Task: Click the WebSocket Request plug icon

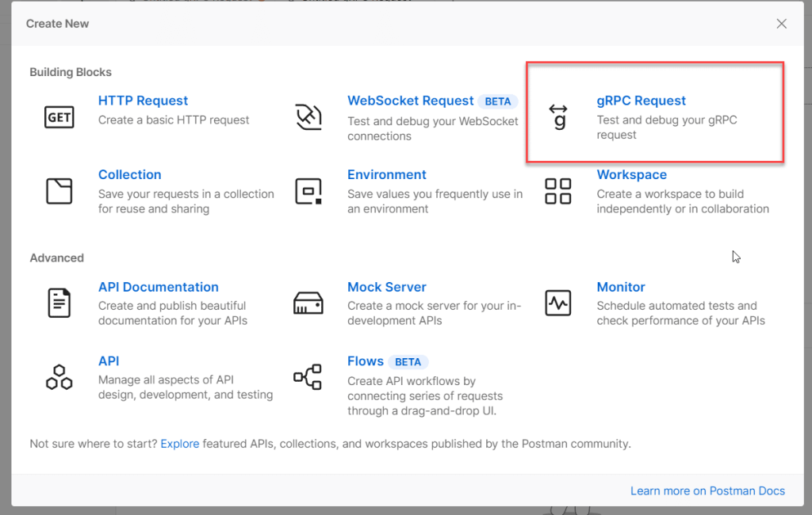Action: [x=308, y=116]
